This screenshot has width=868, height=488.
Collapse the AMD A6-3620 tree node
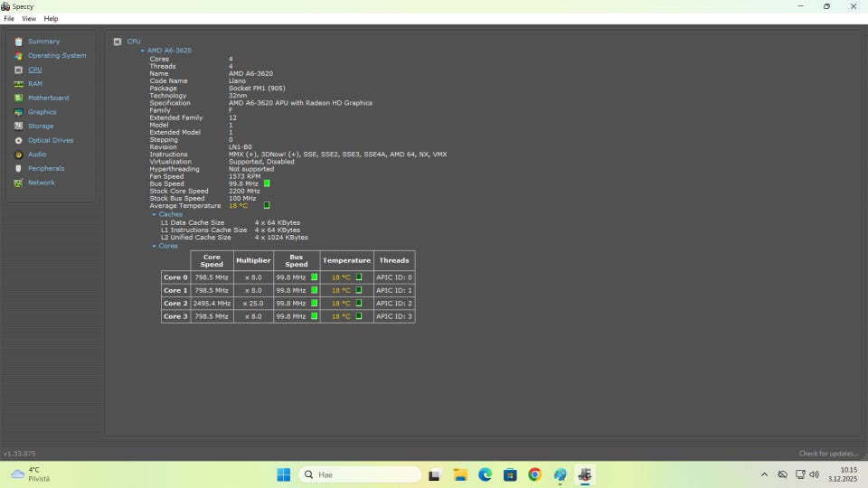coord(142,51)
